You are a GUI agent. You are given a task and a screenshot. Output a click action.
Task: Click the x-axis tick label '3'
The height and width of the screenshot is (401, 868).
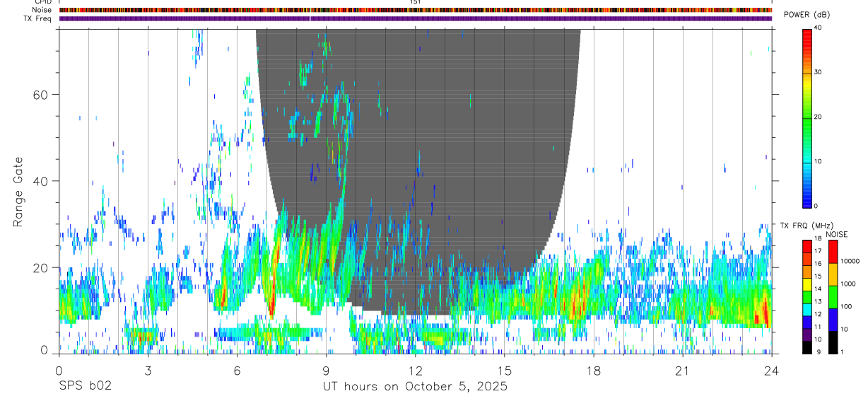[148, 371]
